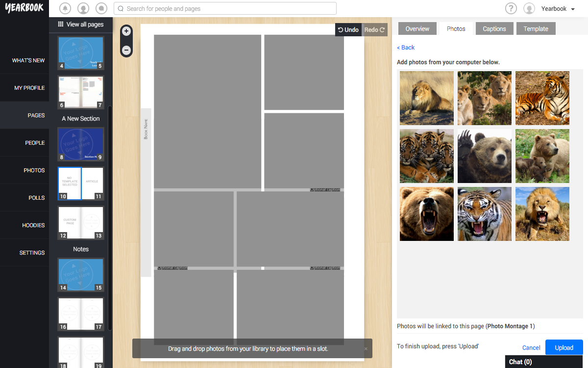
Task: Open Photos in left sidebar
Action: pos(24,170)
